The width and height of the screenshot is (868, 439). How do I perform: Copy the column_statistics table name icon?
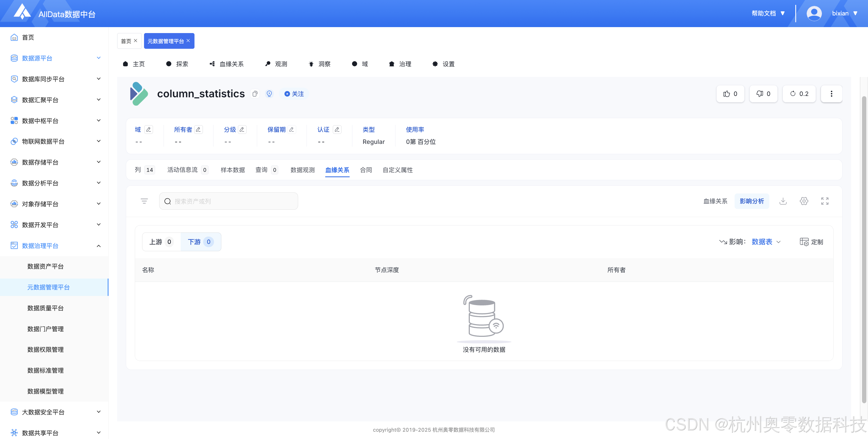(x=255, y=94)
